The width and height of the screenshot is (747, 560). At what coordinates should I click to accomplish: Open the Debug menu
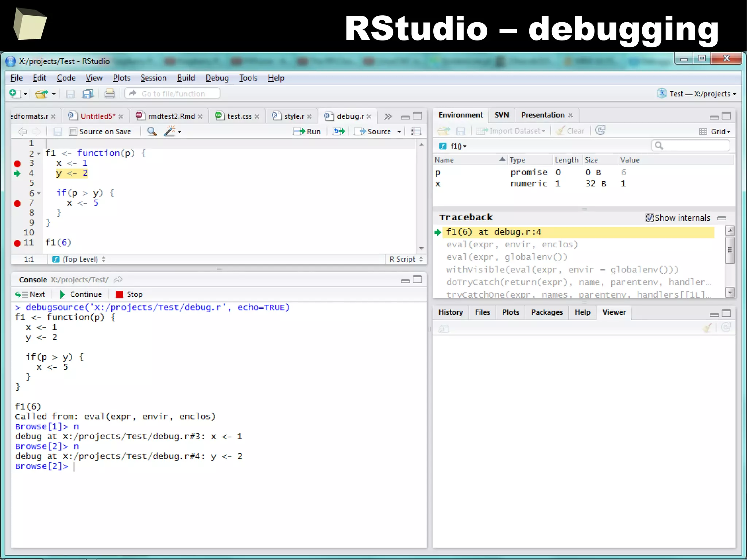pos(217,78)
